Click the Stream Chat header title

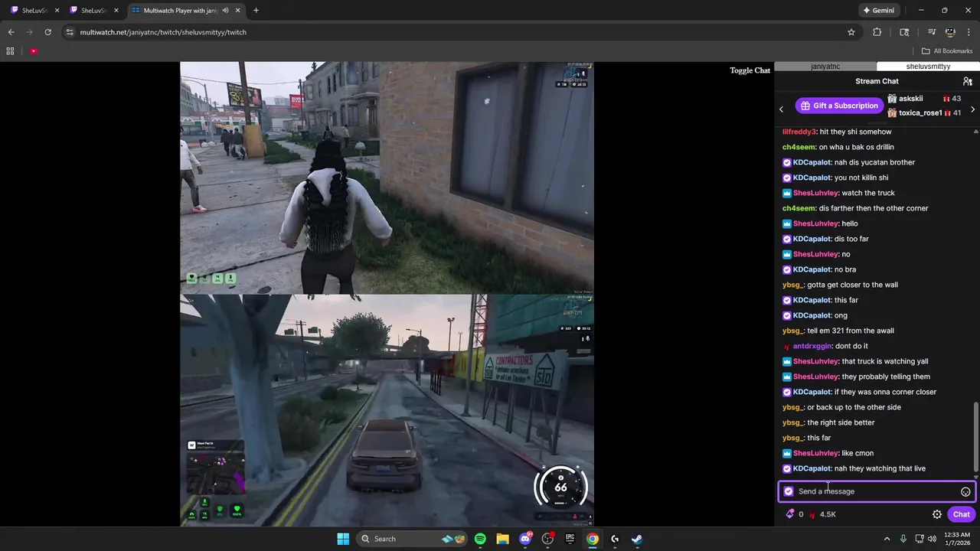(x=877, y=81)
